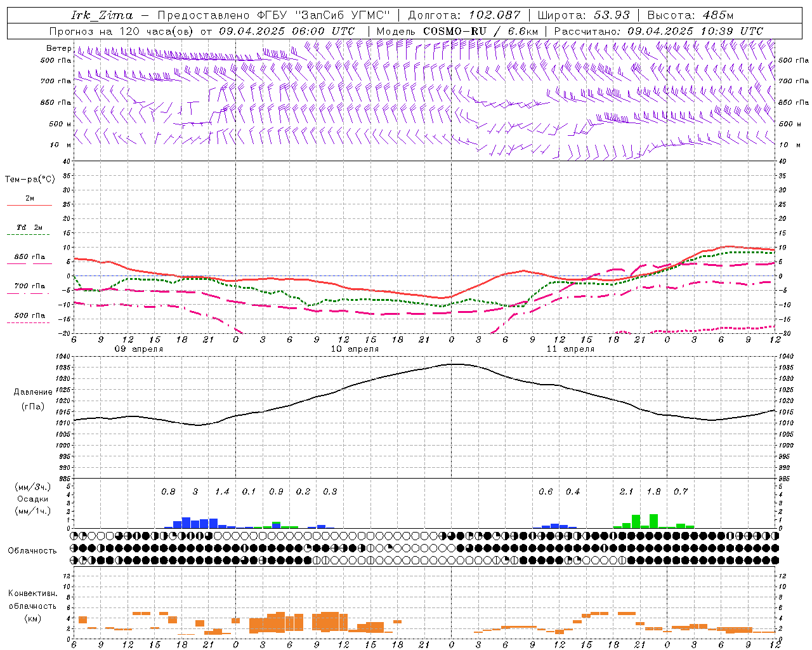This screenshot has width=812, height=650.
Task: Click "1040" on the left pressure axis
Action: click(x=64, y=357)
